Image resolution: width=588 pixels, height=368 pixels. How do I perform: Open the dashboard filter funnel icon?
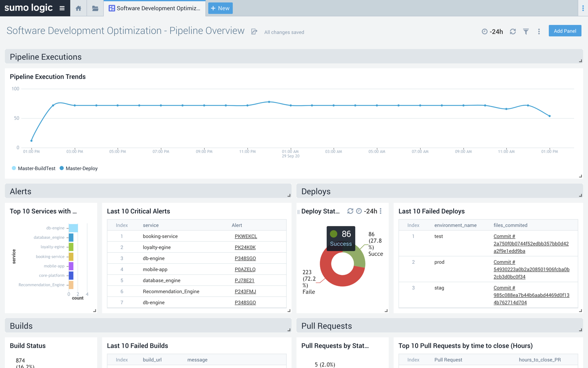pyautogui.click(x=526, y=31)
